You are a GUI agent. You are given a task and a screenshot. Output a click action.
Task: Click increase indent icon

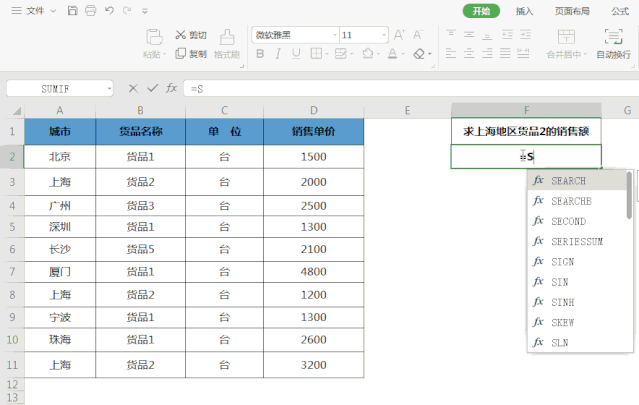tap(526, 34)
